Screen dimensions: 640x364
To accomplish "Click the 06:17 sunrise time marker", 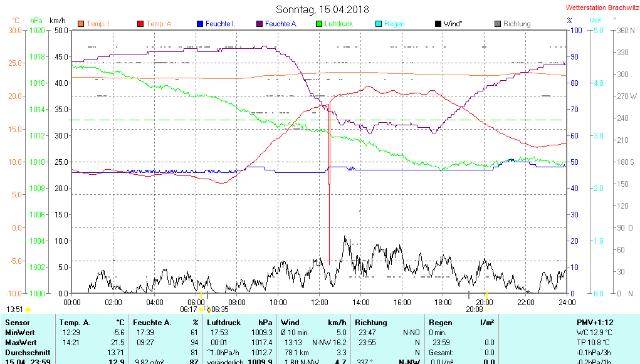I will 188,309.
